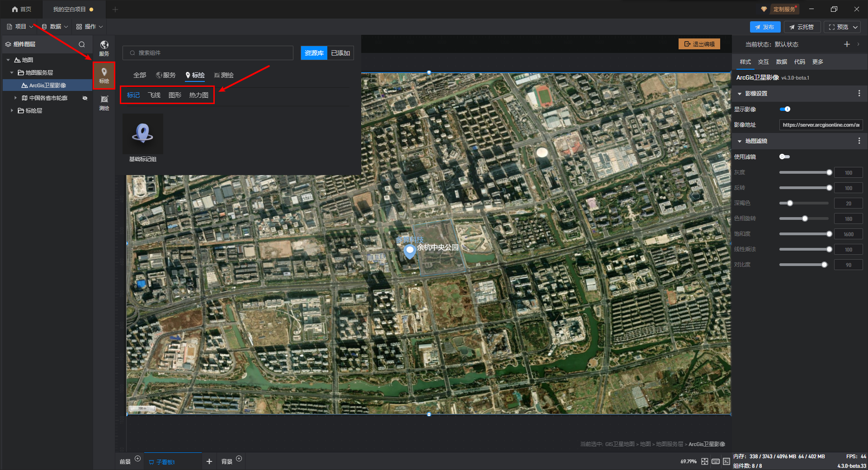This screenshot has width=868, height=470.
Task: Click the 定制服务 button
Action: [784, 9]
